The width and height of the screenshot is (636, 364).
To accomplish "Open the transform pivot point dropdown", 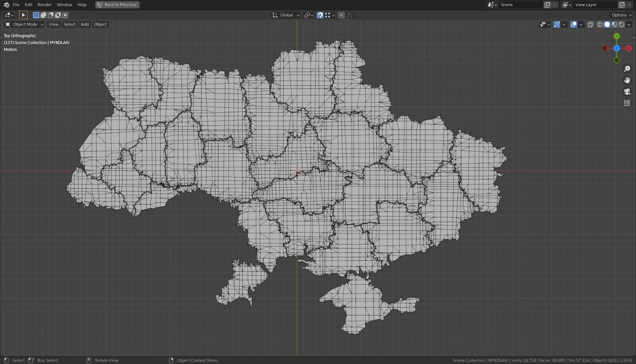I will pyautogui.click(x=308, y=15).
